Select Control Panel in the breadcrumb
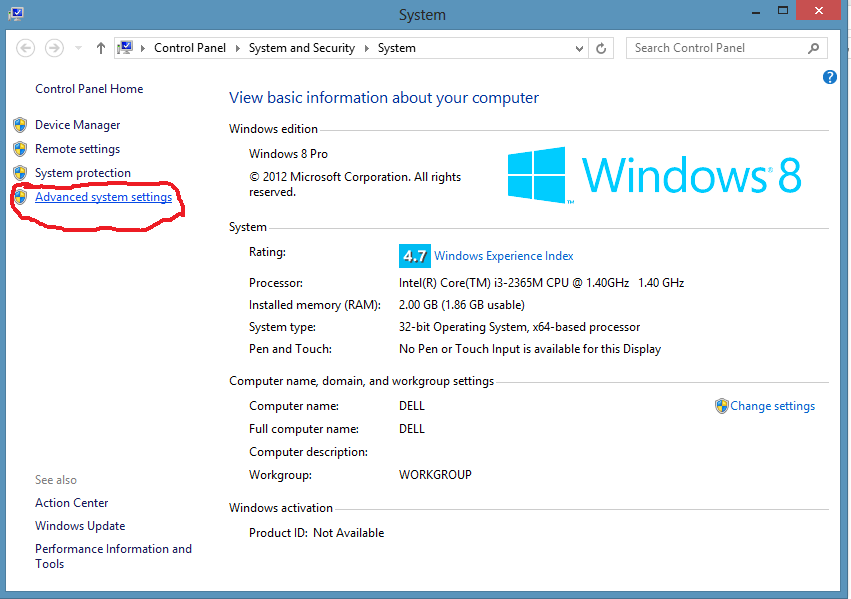The image size is (851, 599). 189,48
